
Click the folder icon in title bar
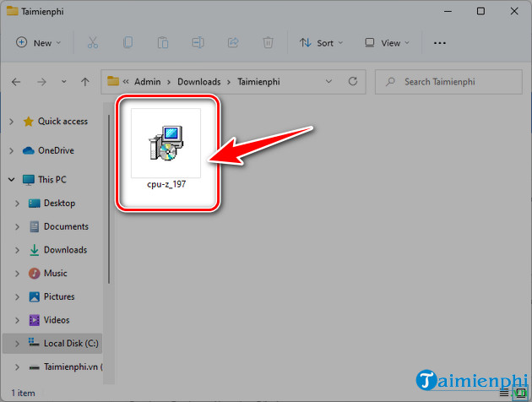click(x=12, y=11)
